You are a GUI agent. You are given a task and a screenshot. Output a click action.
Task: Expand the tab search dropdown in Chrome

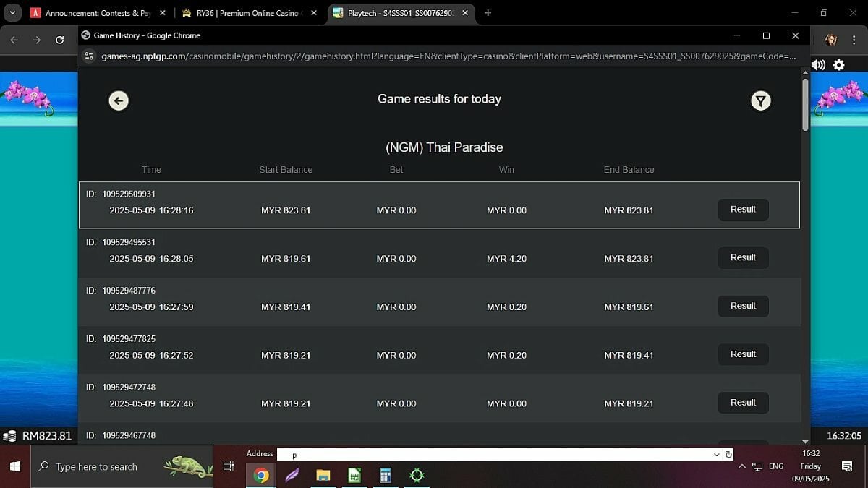(x=12, y=12)
